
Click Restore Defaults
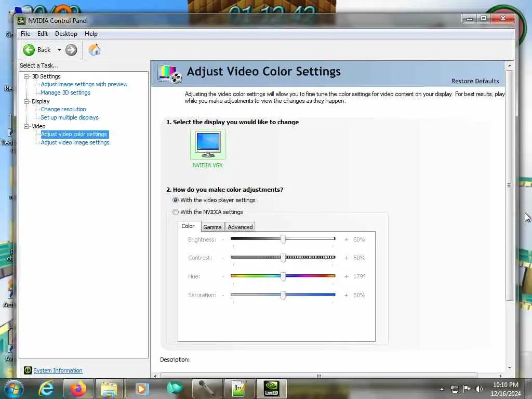pyautogui.click(x=475, y=81)
